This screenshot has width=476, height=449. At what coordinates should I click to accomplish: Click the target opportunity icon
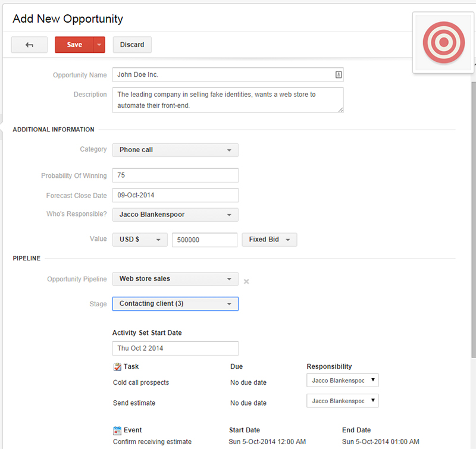click(x=443, y=43)
